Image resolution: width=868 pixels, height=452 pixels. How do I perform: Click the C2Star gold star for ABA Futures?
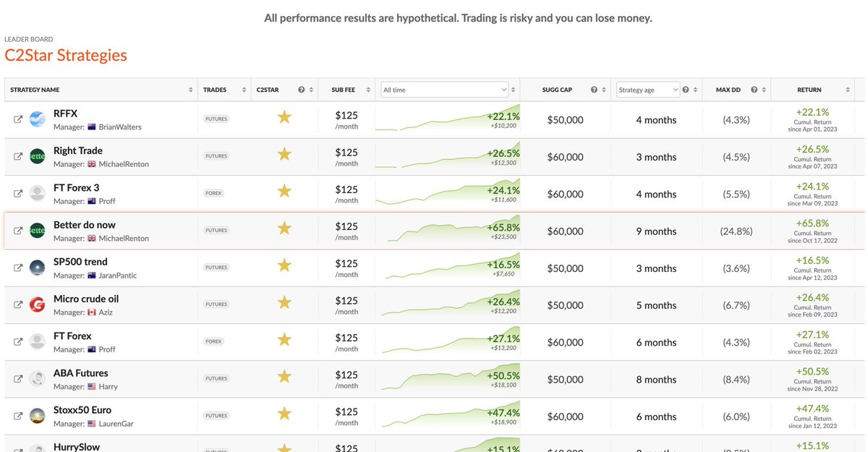(x=284, y=377)
